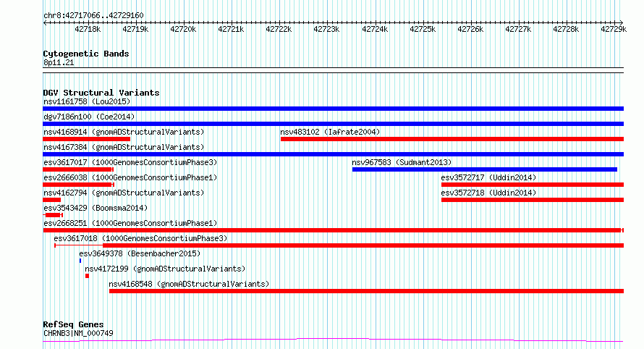The image size is (644, 349).
Task: Open nsv4168548 (gnomADStructuralVariants) label
Action: pyautogui.click(x=189, y=284)
